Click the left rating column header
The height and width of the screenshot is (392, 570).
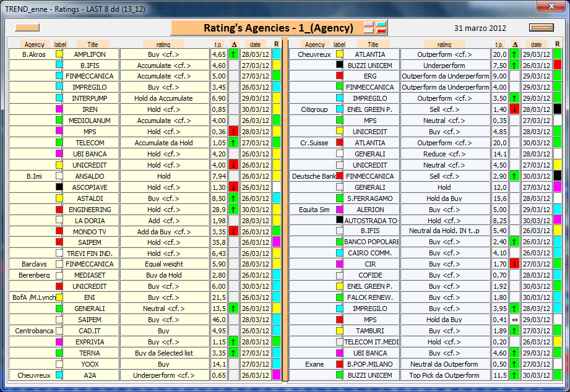coord(163,45)
